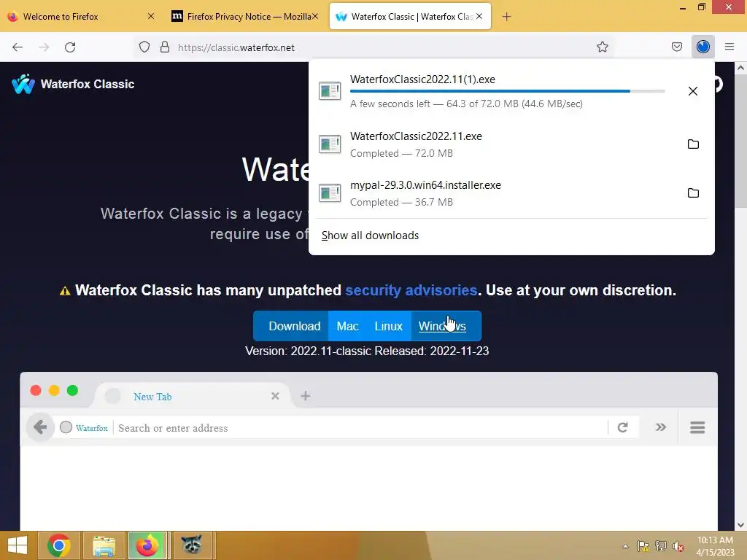Click the screenshot preview image of Waterfox
747x560 pixels.
368,451
